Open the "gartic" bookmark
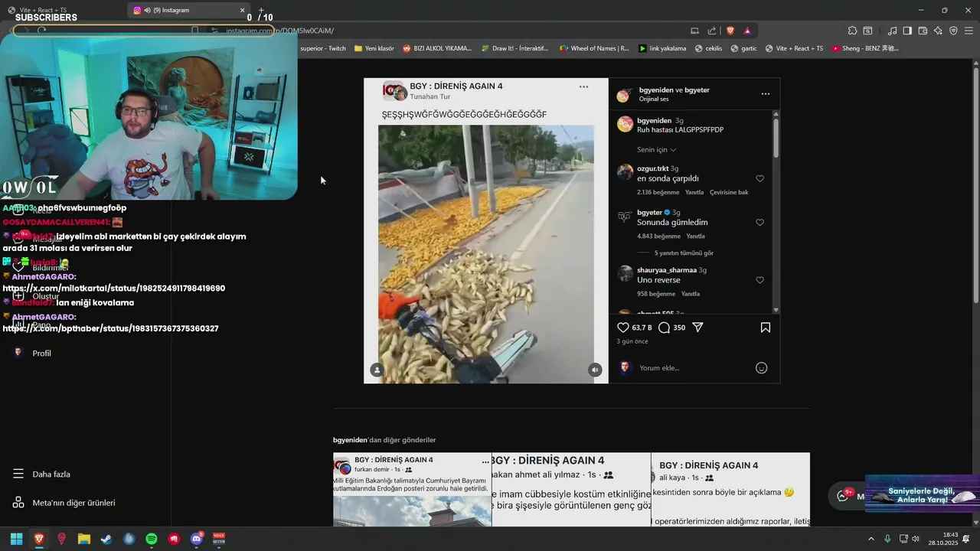The width and height of the screenshot is (980, 551). pyautogui.click(x=743, y=48)
